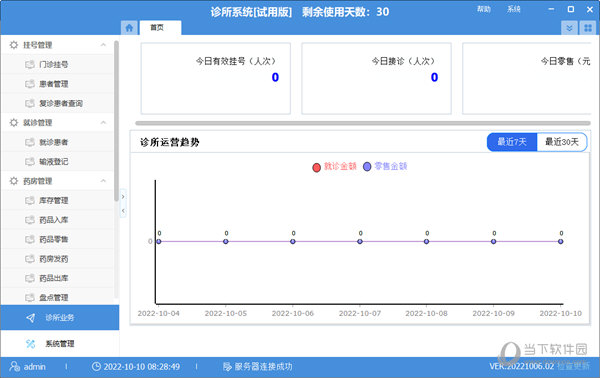Click the chart data point for 2022-10-04
This screenshot has width=600, height=378.
(x=159, y=241)
